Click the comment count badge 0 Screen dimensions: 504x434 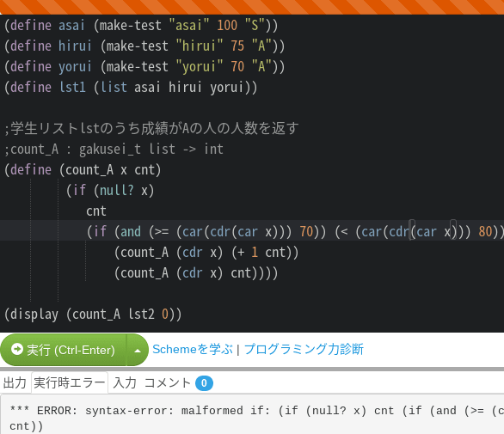pos(204,383)
